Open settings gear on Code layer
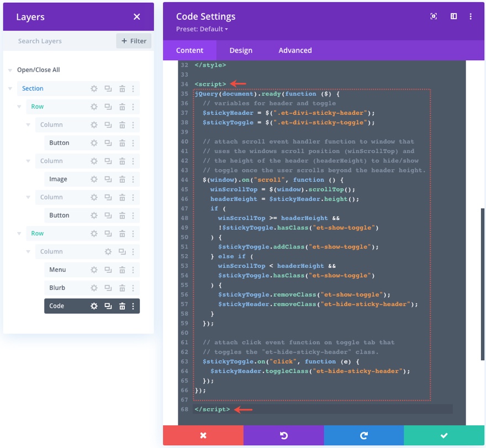 (x=94, y=307)
